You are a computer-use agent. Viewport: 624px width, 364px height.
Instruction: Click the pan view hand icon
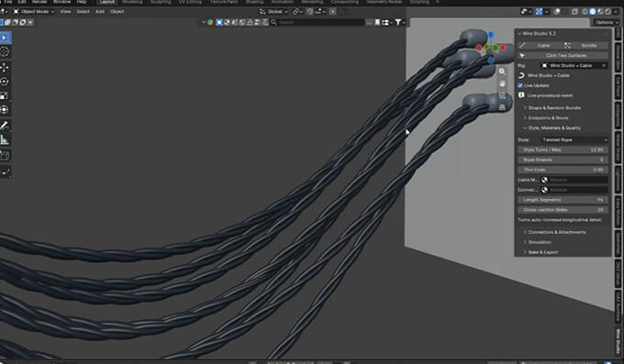[x=502, y=83]
